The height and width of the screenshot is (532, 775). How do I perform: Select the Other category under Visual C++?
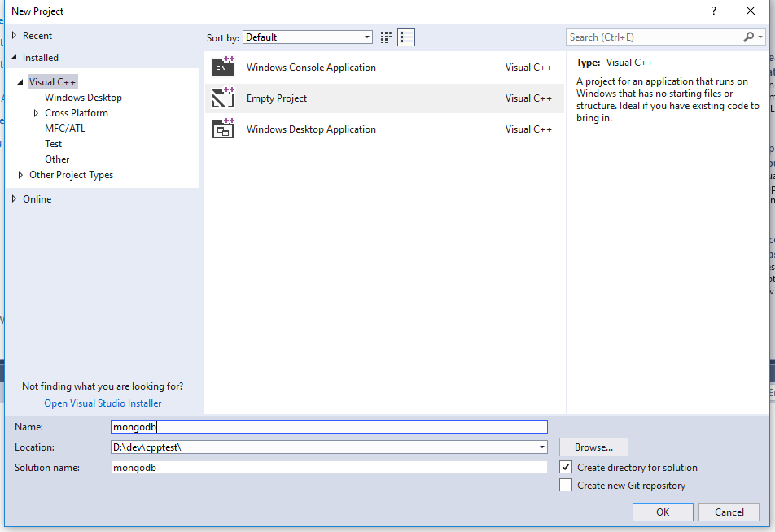57,159
